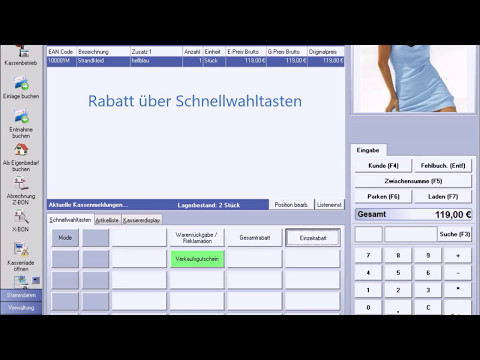Screen dimensions: 480x360
Task: Open the Listeneinst. tab
Action: point(330,205)
